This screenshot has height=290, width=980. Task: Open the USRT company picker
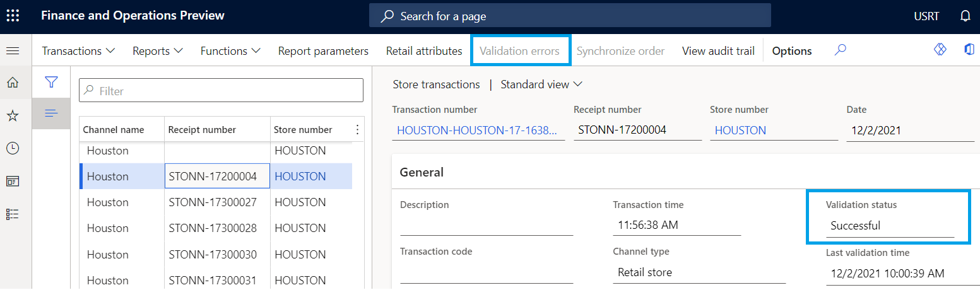click(926, 16)
